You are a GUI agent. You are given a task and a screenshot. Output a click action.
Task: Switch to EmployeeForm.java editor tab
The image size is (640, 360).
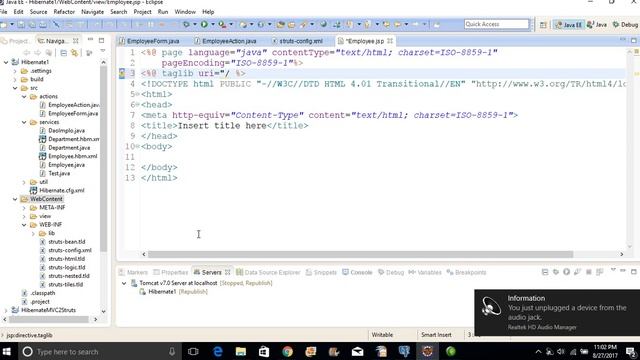[x=149, y=41]
